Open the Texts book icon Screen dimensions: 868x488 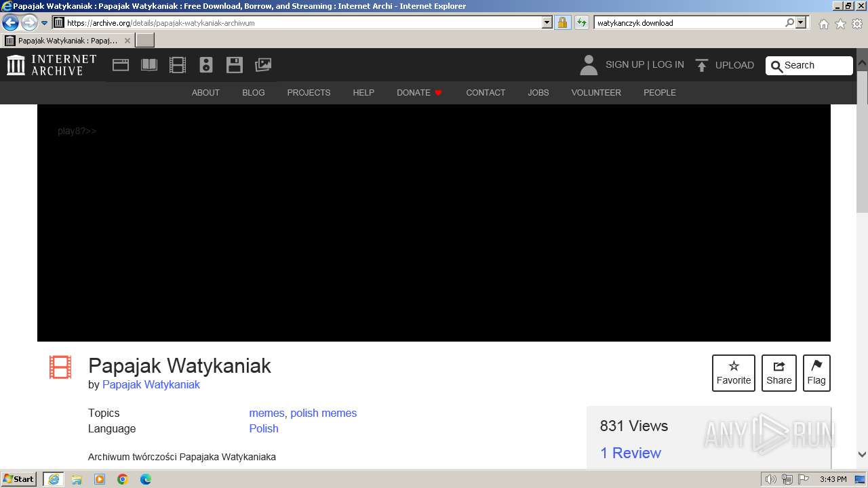[149, 65]
